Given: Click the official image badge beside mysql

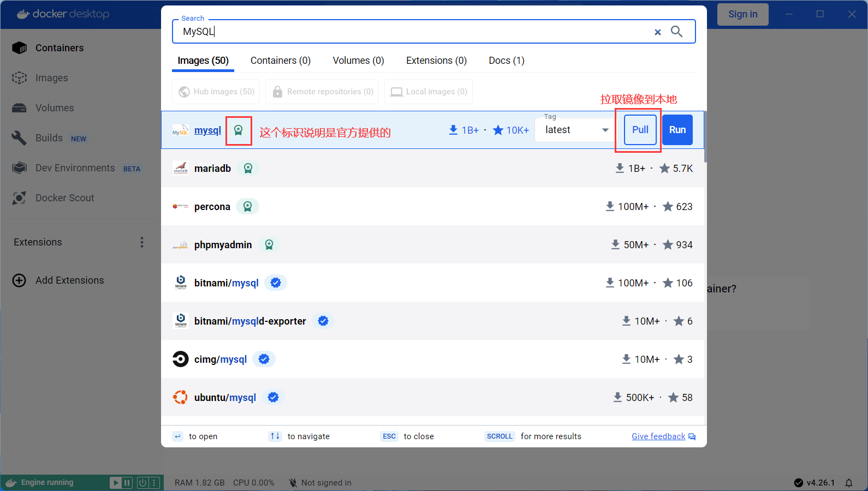Looking at the screenshot, I should (238, 130).
